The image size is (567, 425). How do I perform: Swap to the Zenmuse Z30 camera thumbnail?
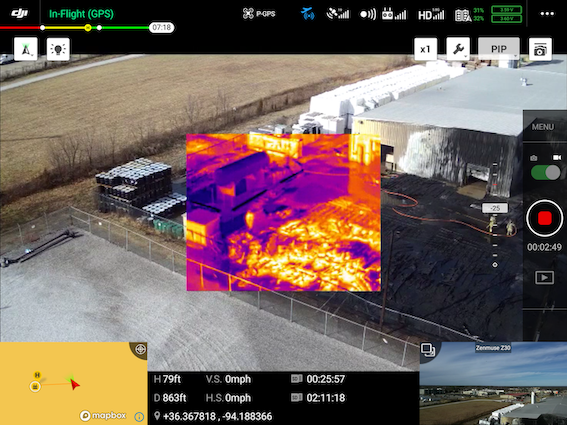pos(493,383)
